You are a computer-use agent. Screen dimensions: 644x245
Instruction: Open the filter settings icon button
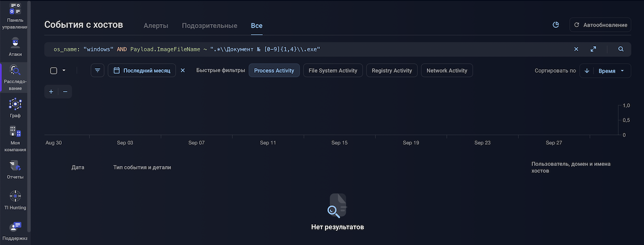98,70
